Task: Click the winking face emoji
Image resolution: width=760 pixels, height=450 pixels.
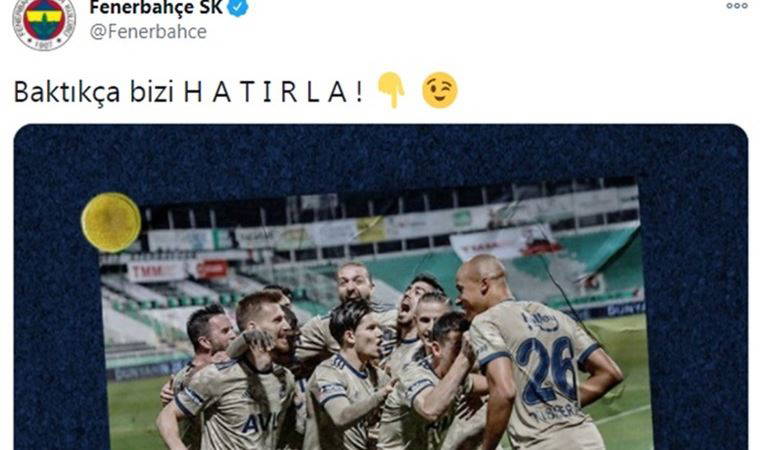Action: [440, 90]
